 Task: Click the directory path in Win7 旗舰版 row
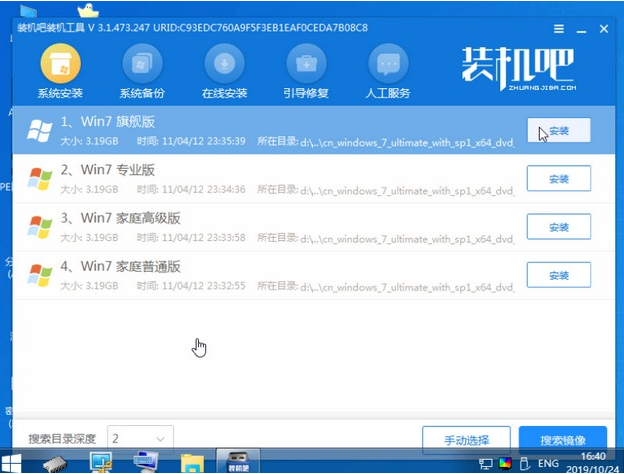[x=407, y=142]
